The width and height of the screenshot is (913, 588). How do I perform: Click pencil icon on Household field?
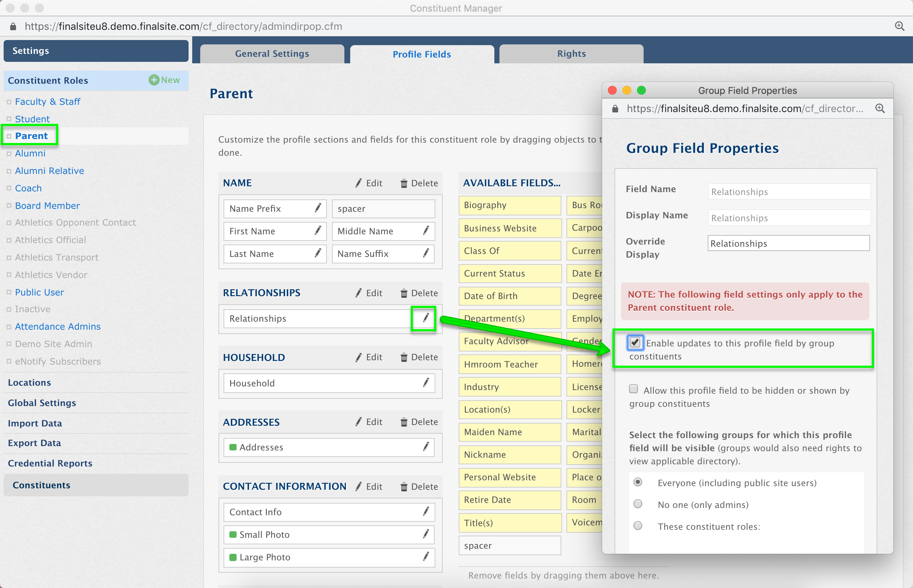click(x=426, y=382)
